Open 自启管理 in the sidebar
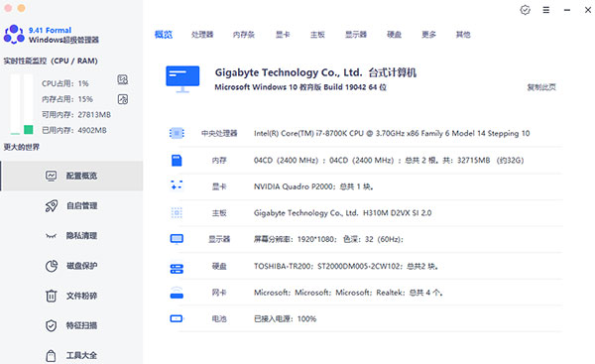 (x=72, y=205)
